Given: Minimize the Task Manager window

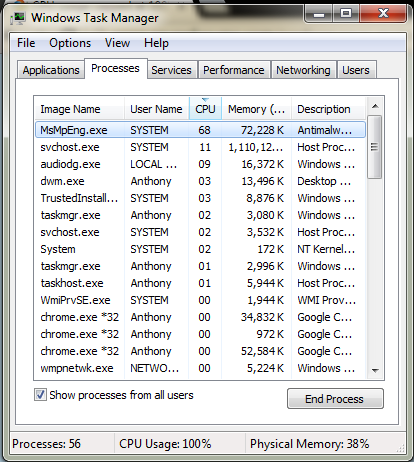Looking at the screenshot, I should [319, 14].
